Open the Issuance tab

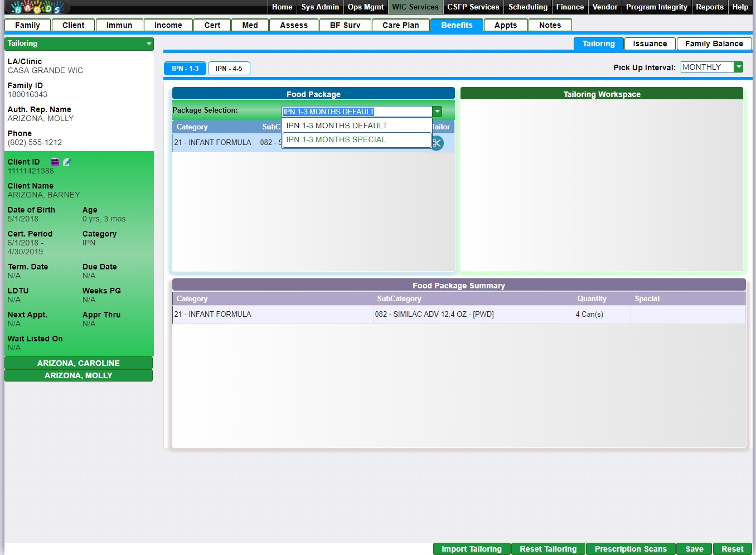650,44
